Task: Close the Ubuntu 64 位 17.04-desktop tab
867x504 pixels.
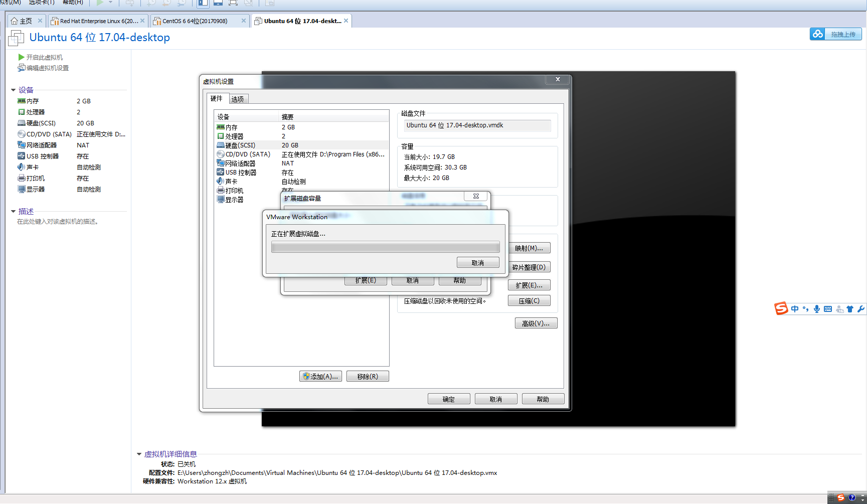Action: click(346, 21)
